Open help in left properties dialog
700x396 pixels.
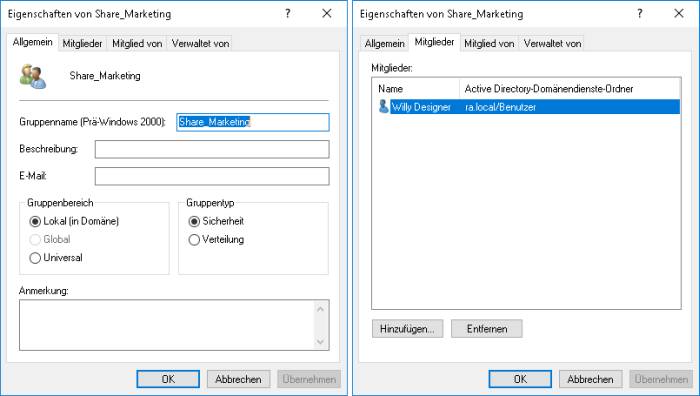288,13
